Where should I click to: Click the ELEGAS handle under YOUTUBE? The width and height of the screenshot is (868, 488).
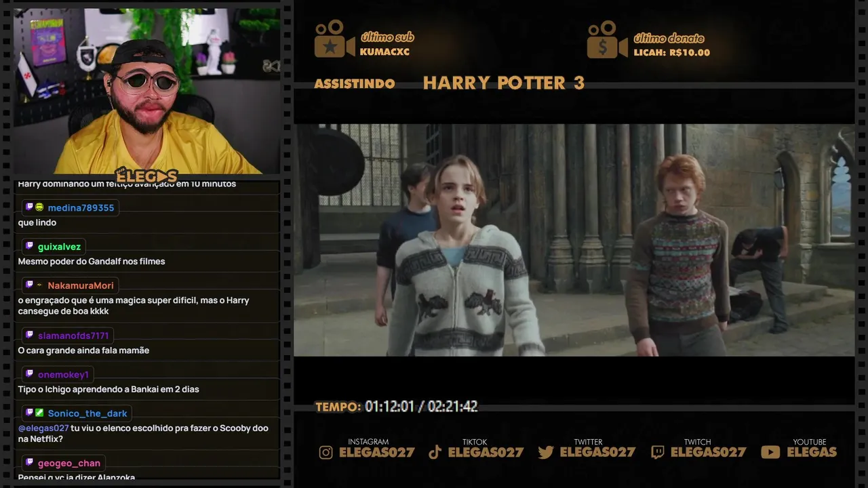[812, 453]
